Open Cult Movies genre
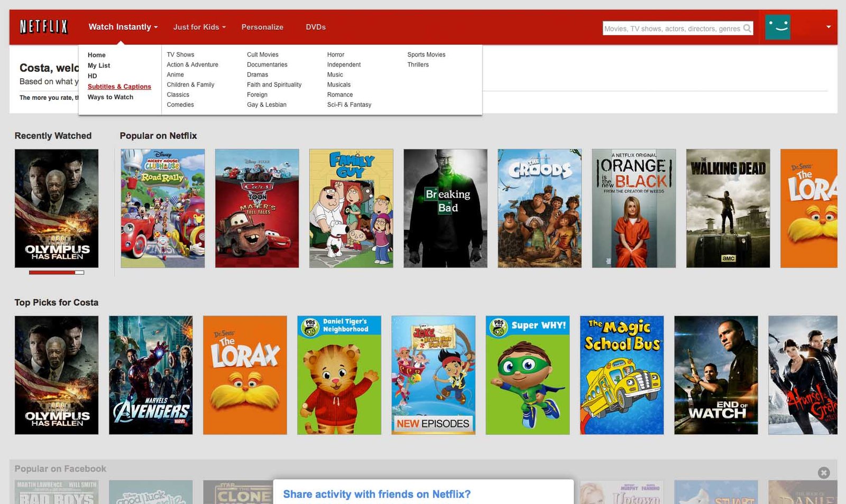The image size is (846, 504). [x=263, y=54]
